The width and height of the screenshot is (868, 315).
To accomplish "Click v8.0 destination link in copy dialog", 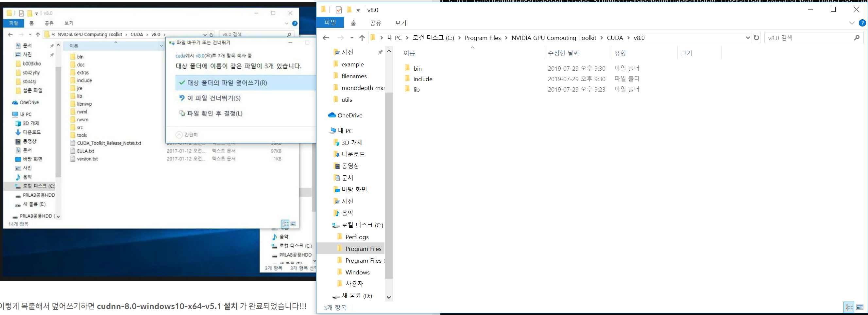I will [200, 56].
